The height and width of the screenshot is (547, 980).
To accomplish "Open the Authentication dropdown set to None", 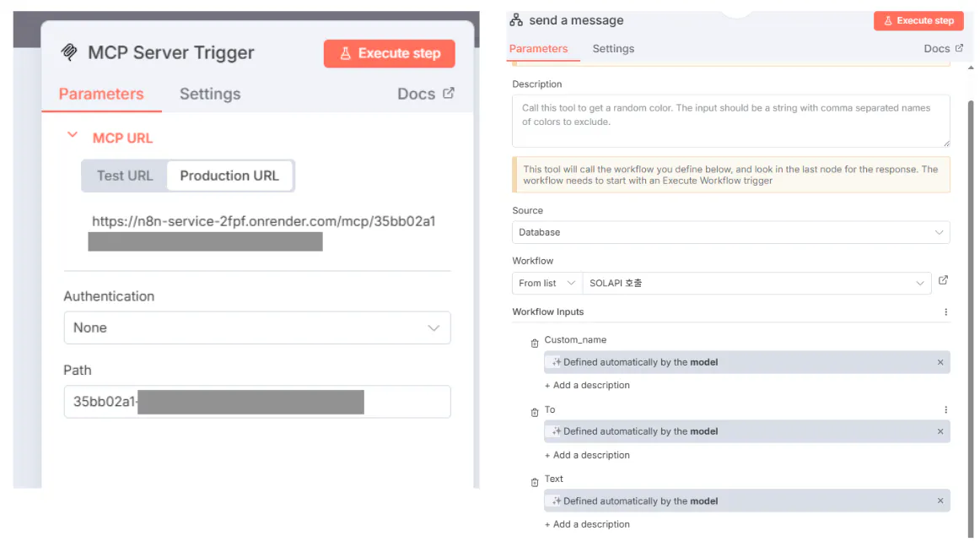I will 257,328.
